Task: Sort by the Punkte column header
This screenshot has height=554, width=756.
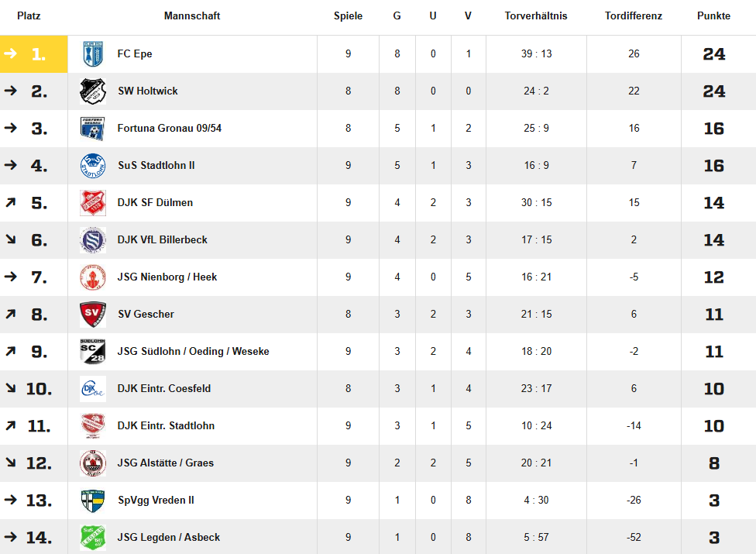Action: 713,16
